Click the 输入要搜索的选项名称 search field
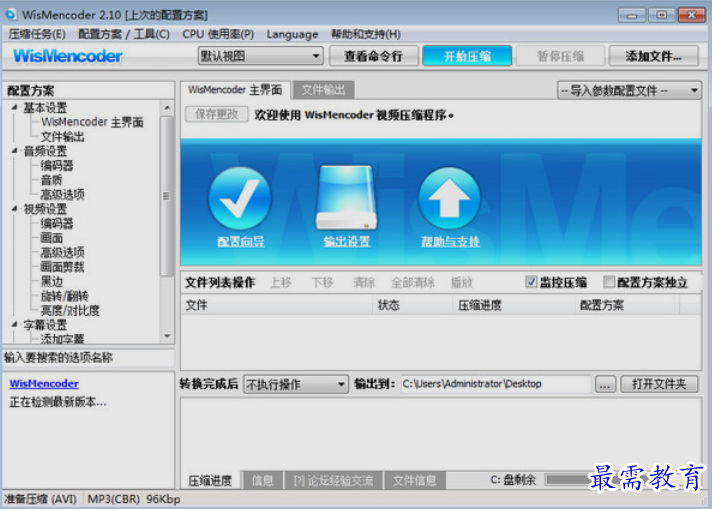The width and height of the screenshot is (712, 509). coord(89,358)
